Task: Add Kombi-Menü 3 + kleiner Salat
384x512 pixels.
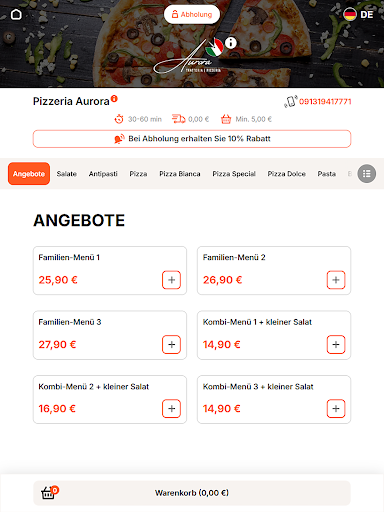Action: 336,409
